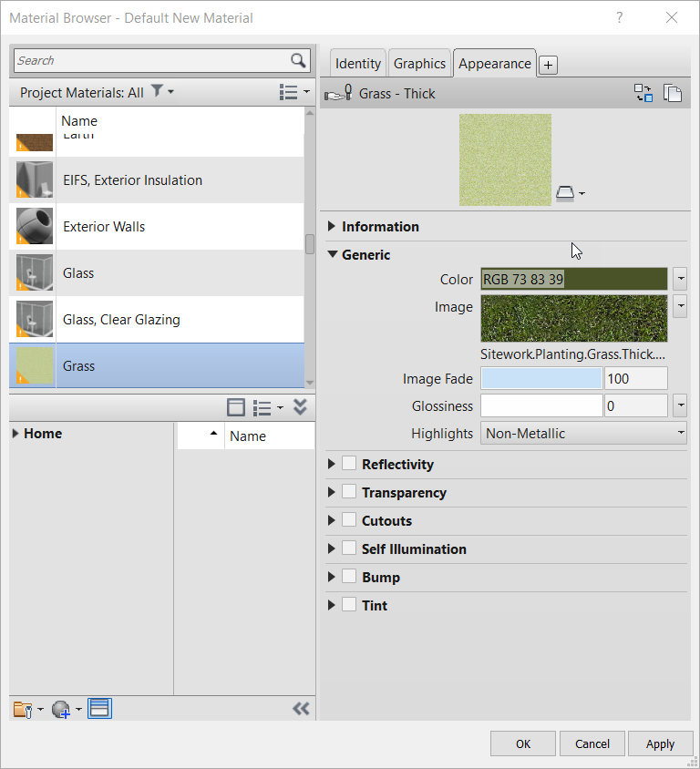Select the Appearance tab
Screen dimensions: 700x769
[x=494, y=64]
